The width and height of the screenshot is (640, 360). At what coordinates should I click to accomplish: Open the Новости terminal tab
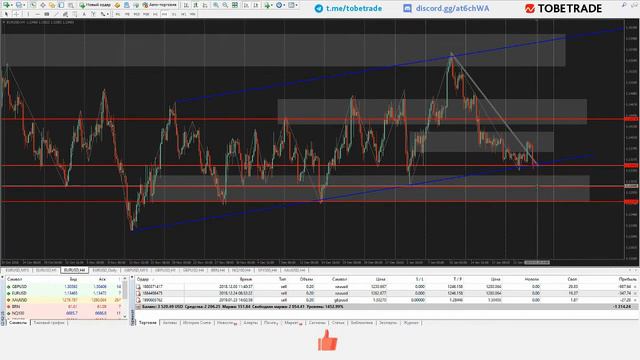click(x=226, y=322)
